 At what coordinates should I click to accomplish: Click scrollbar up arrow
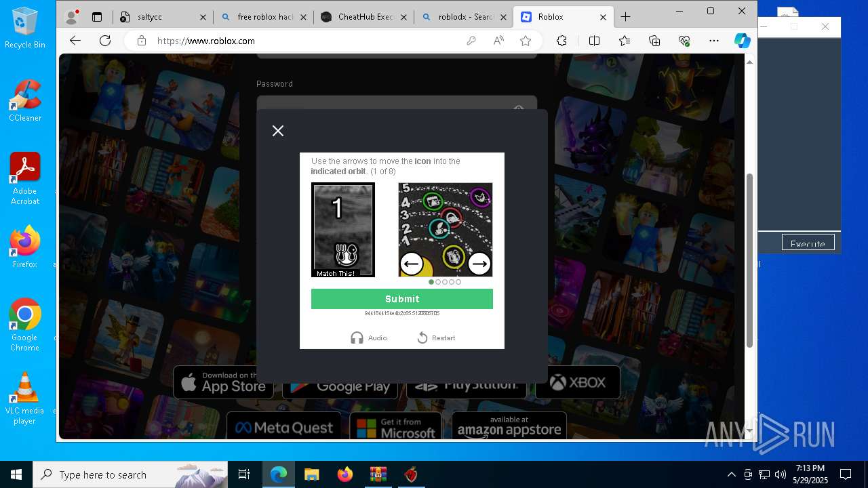click(x=749, y=62)
